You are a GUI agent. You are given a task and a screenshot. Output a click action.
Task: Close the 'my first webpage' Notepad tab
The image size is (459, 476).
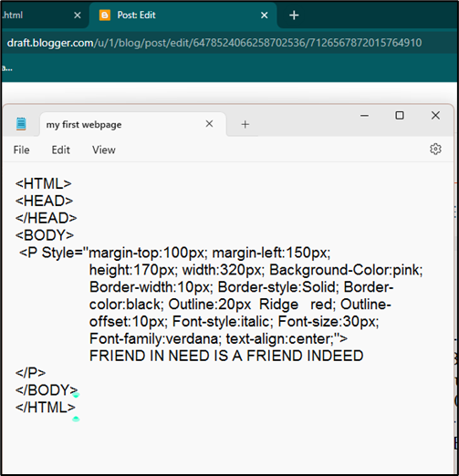(209, 124)
